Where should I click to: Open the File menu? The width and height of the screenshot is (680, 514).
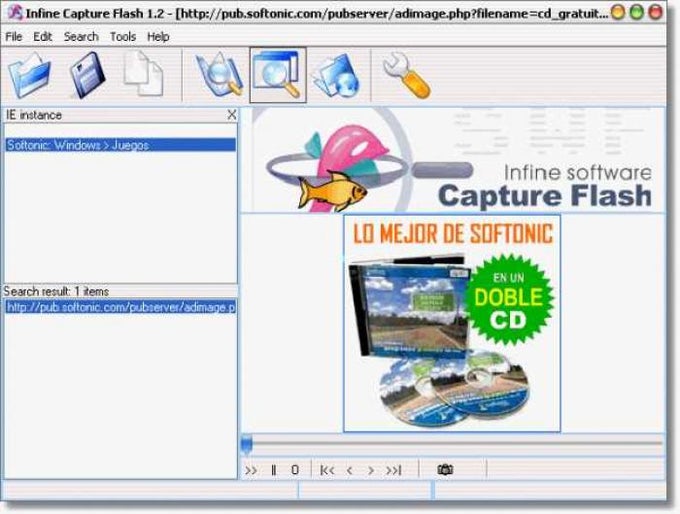(x=14, y=37)
